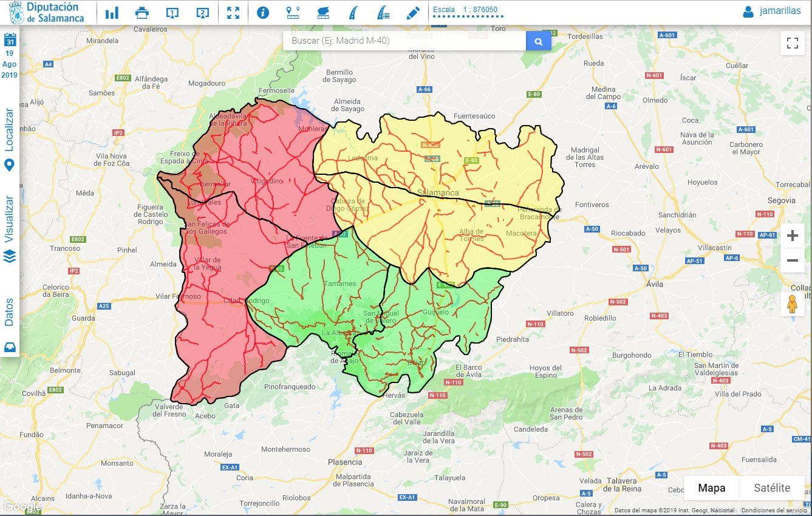This screenshot has width=812, height=516.
Task: Open the Visualizar side tab
Action: click(x=9, y=219)
